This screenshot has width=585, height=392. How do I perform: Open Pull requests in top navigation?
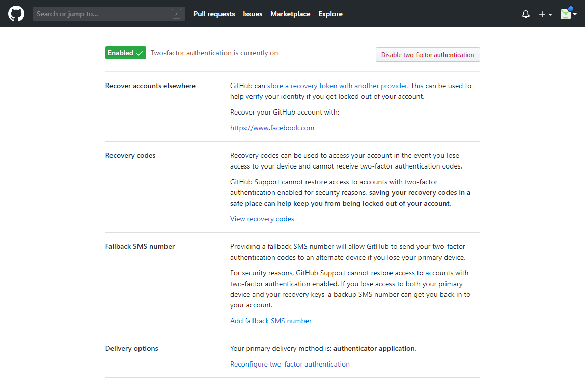[x=214, y=14]
